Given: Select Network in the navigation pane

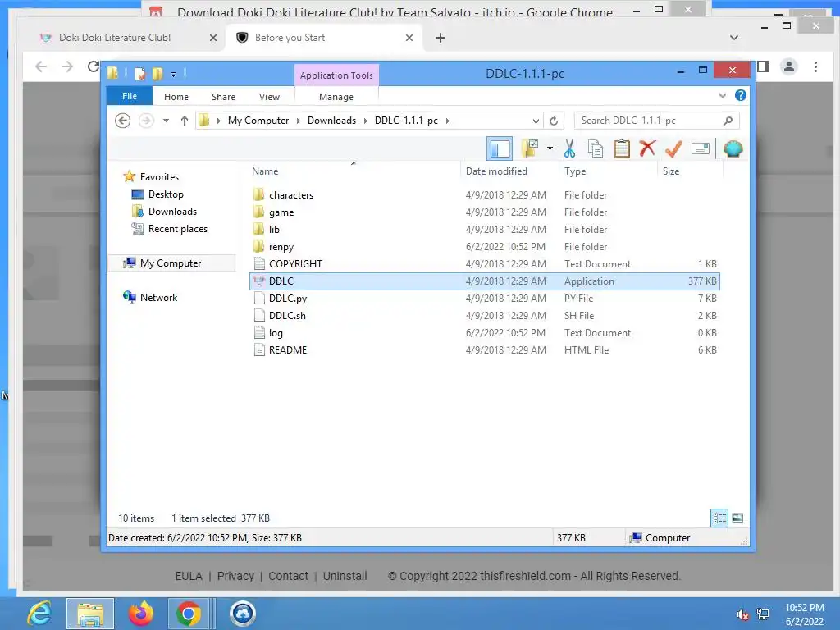Looking at the screenshot, I should coord(158,297).
